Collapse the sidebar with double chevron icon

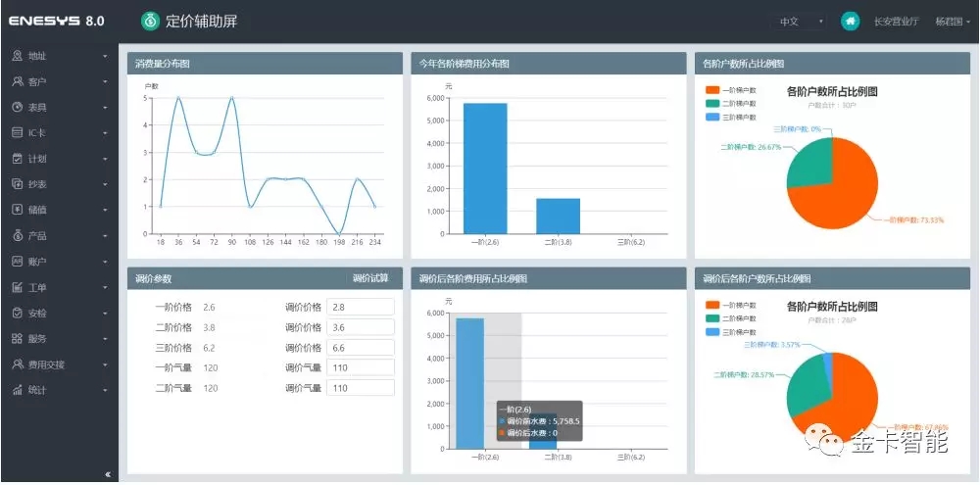click(x=108, y=474)
